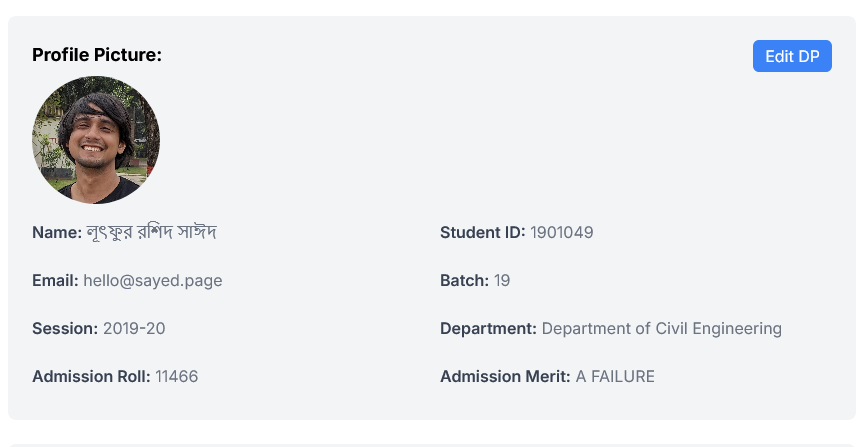Click the Student ID label
The width and height of the screenshot is (868, 447).
(x=482, y=233)
